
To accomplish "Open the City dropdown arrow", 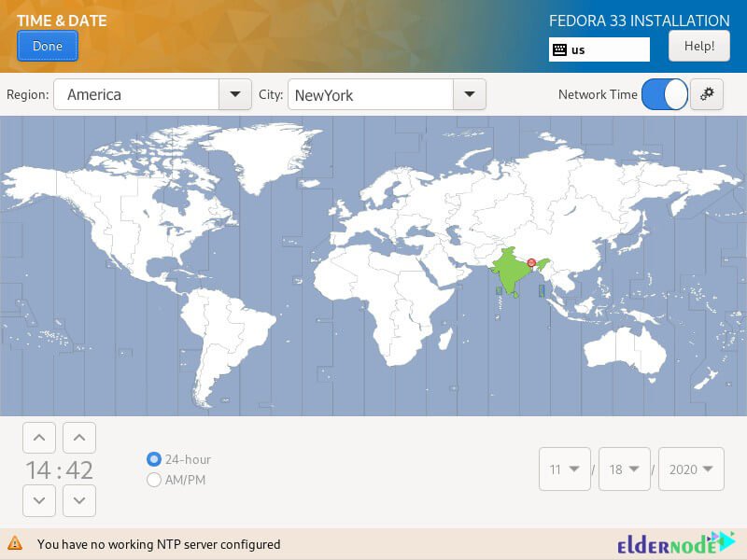I will 470,94.
